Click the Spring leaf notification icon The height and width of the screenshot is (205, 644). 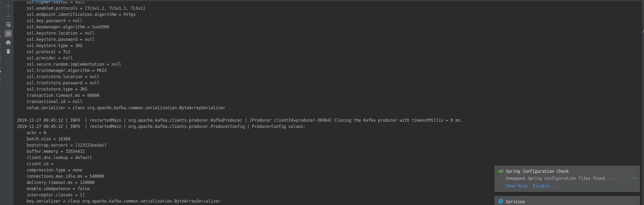(x=501, y=171)
